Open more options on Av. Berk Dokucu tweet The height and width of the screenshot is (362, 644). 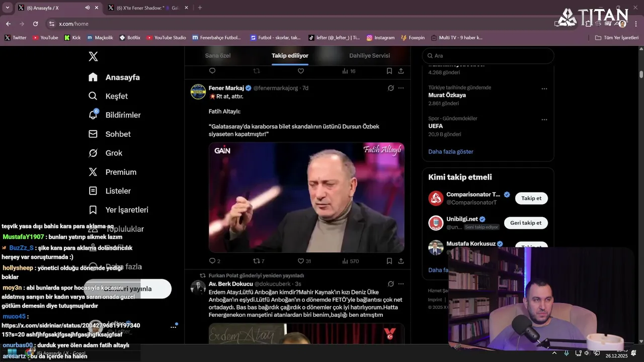click(401, 284)
